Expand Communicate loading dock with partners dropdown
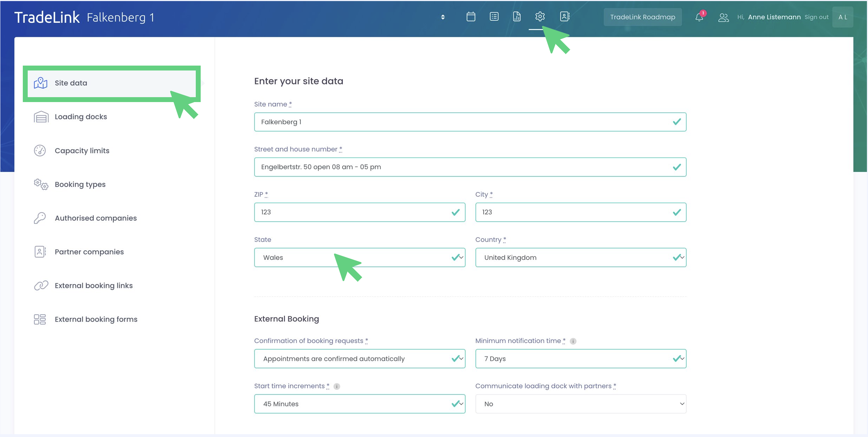The width and height of the screenshot is (868, 437). pyautogui.click(x=580, y=404)
